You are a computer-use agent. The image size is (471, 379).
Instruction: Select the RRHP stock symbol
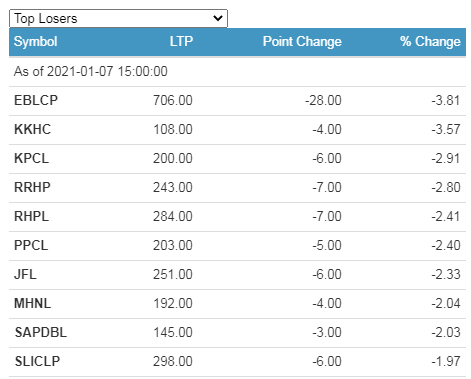point(32,187)
